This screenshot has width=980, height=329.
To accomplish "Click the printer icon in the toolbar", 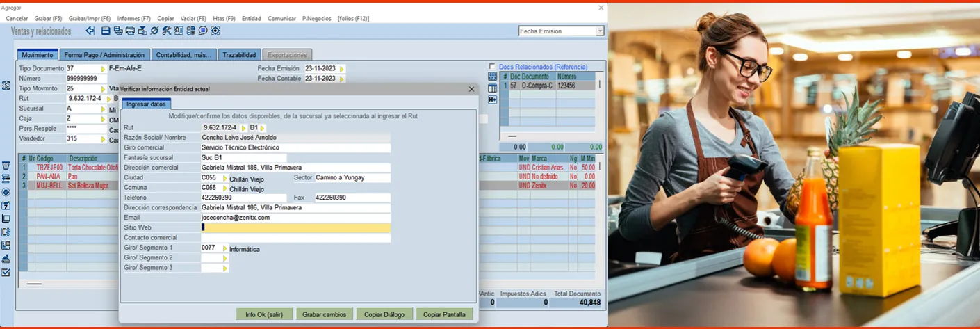I will point(130,31).
